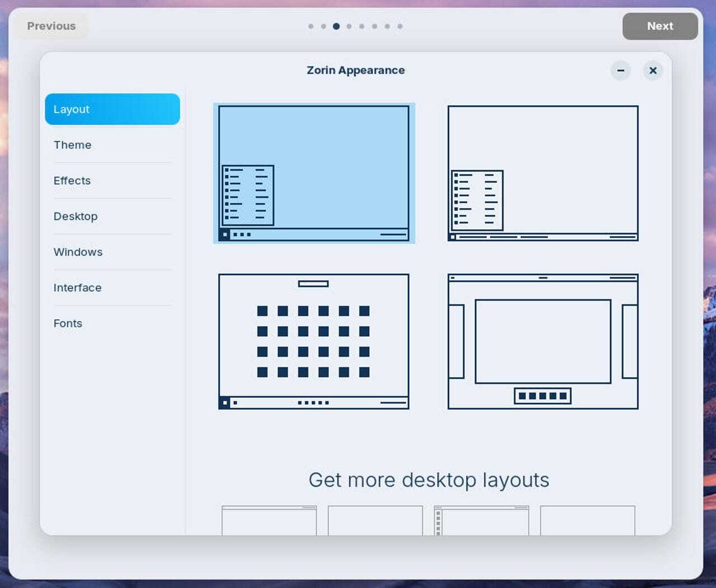Screen dimensions: 716x588
Task: Choose the GNOME-style layout with bottom dock
Action: pyautogui.click(x=543, y=341)
